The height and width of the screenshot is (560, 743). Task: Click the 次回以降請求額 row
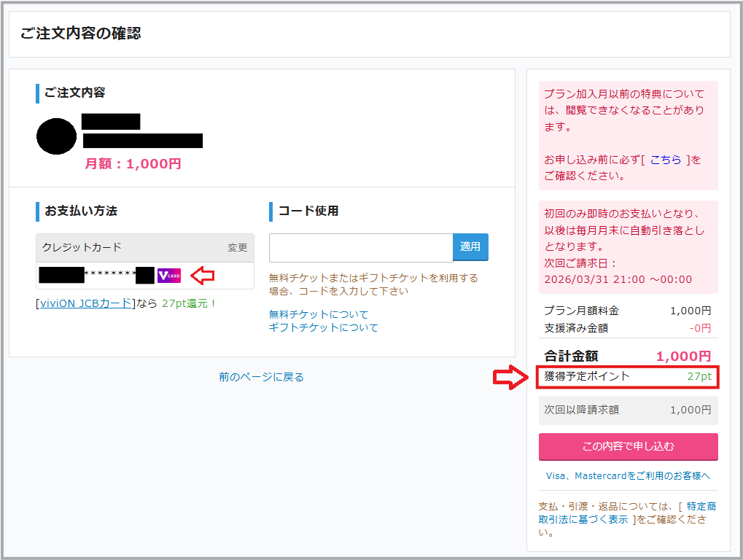628,411
